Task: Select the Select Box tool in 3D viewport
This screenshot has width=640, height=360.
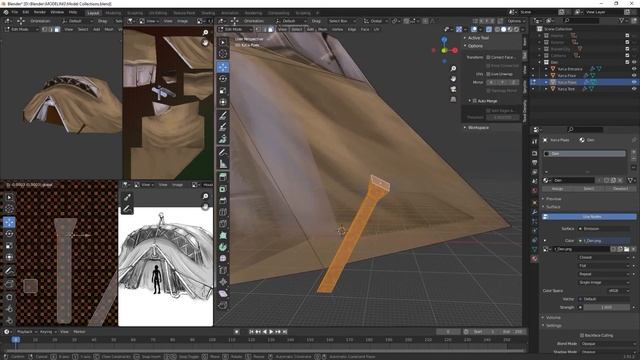Action: pos(223,42)
